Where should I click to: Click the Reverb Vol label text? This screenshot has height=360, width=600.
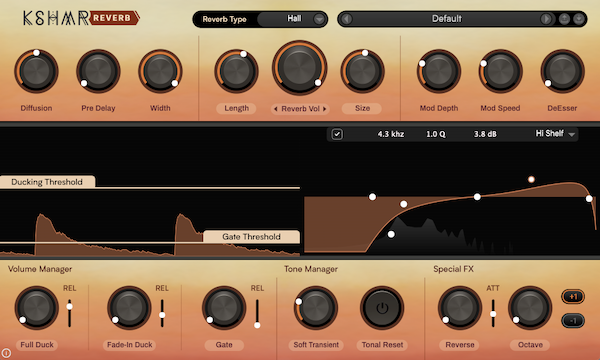(x=300, y=109)
